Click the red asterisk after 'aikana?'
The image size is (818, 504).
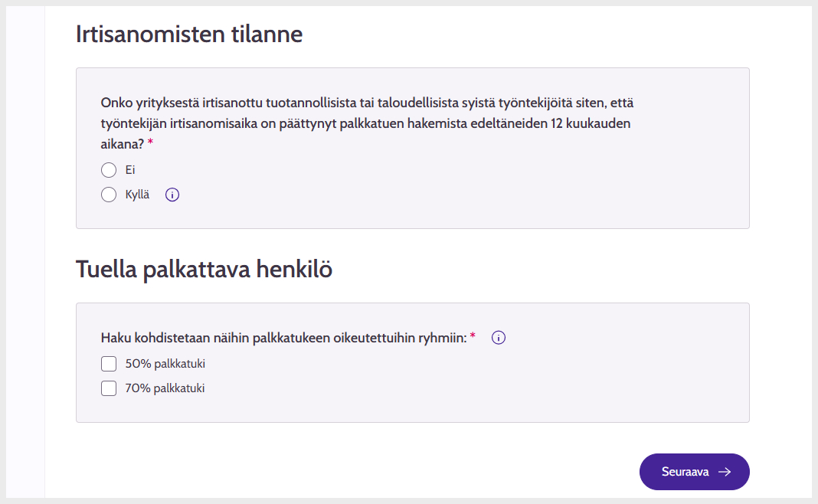[x=150, y=142]
